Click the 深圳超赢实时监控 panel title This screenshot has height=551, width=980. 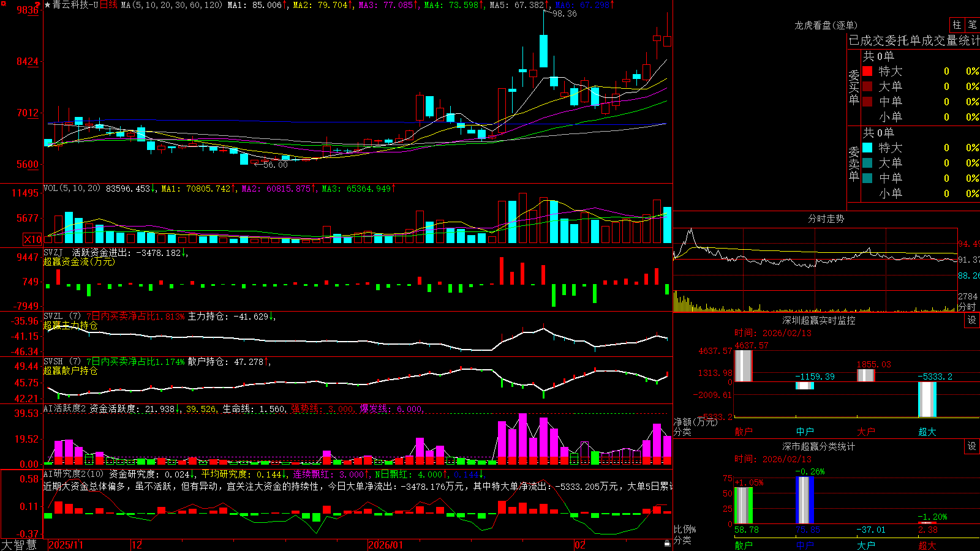(x=819, y=320)
